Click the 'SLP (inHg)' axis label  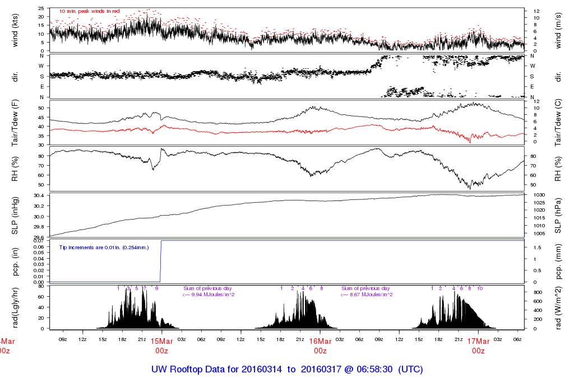tap(15, 216)
